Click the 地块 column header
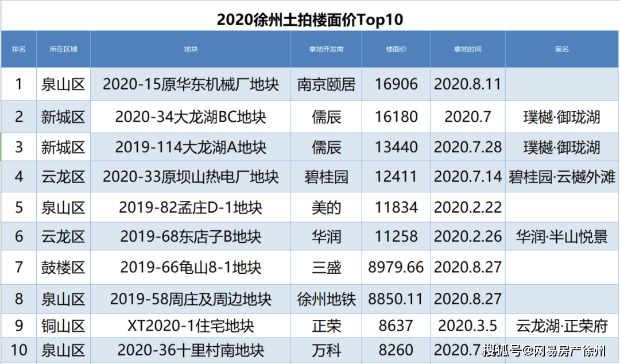This screenshot has height=364, width=620. 191,49
